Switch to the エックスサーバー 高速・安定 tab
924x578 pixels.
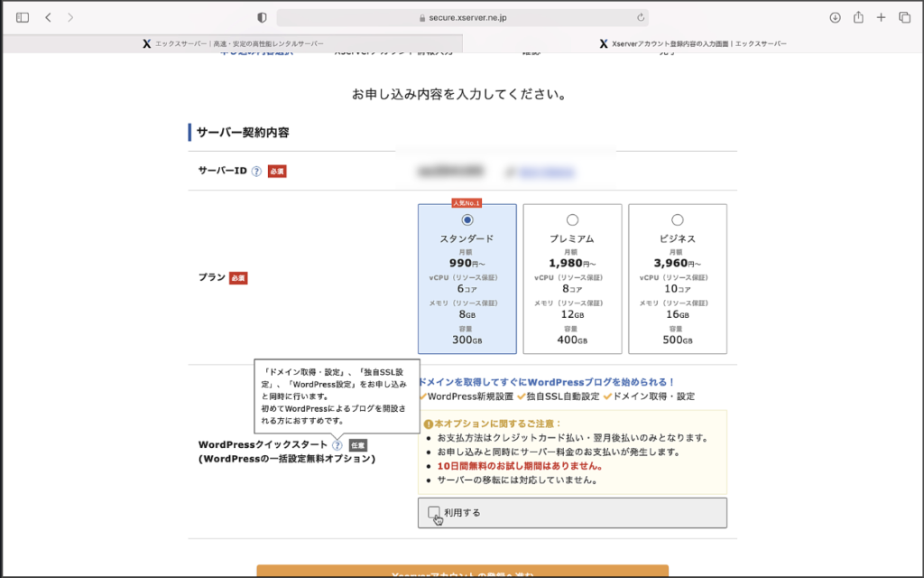click(233, 43)
